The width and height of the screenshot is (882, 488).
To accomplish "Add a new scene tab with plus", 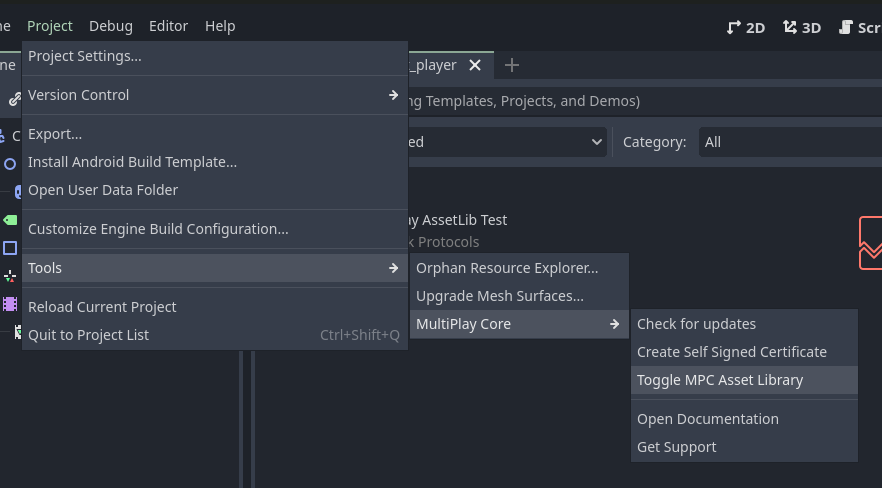I will pos(511,65).
